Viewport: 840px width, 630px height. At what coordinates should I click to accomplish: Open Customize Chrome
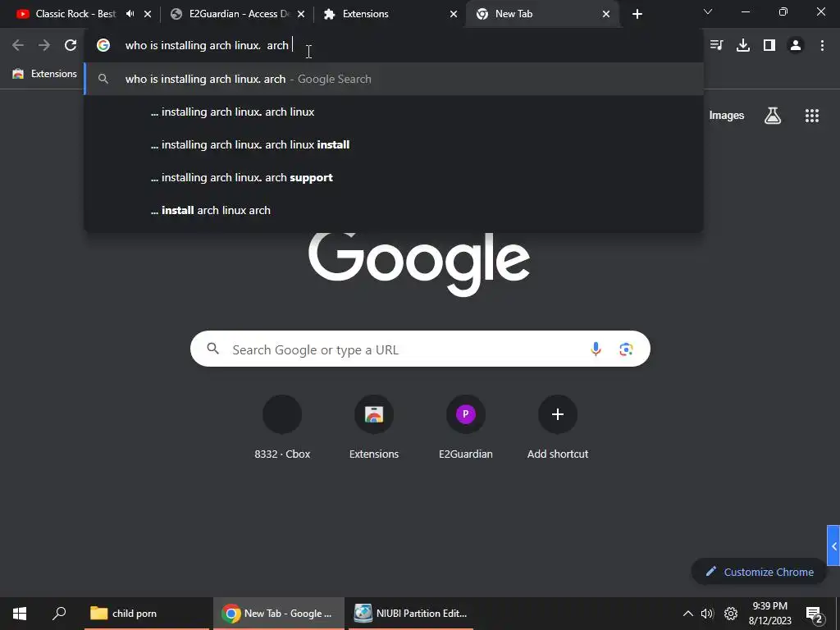pos(759,572)
